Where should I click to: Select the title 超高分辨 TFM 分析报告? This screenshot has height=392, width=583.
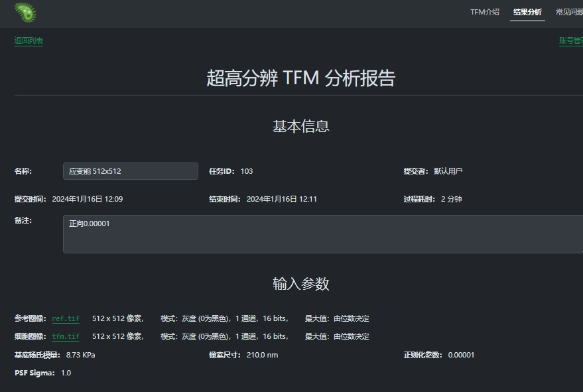pyautogui.click(x=301, y=78)
